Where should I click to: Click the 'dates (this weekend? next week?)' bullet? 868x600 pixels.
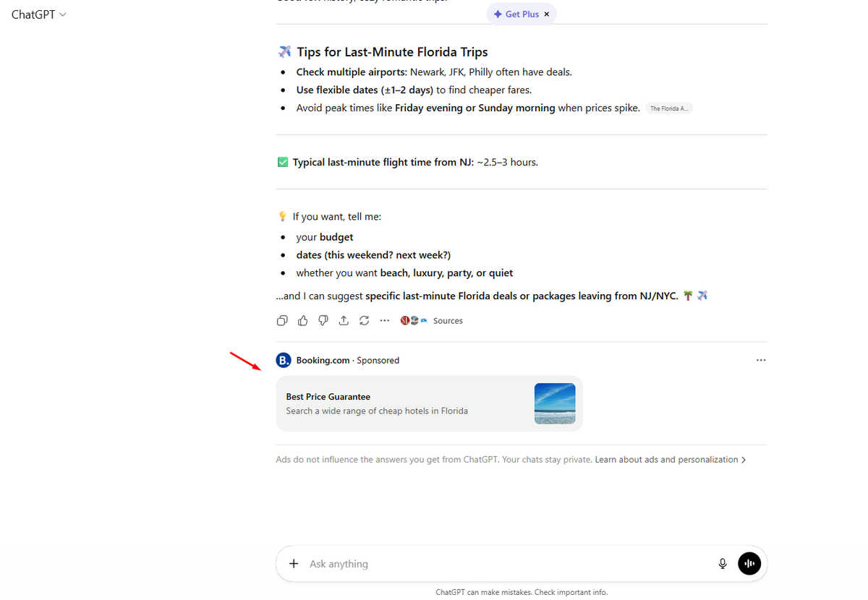point(373,255)
